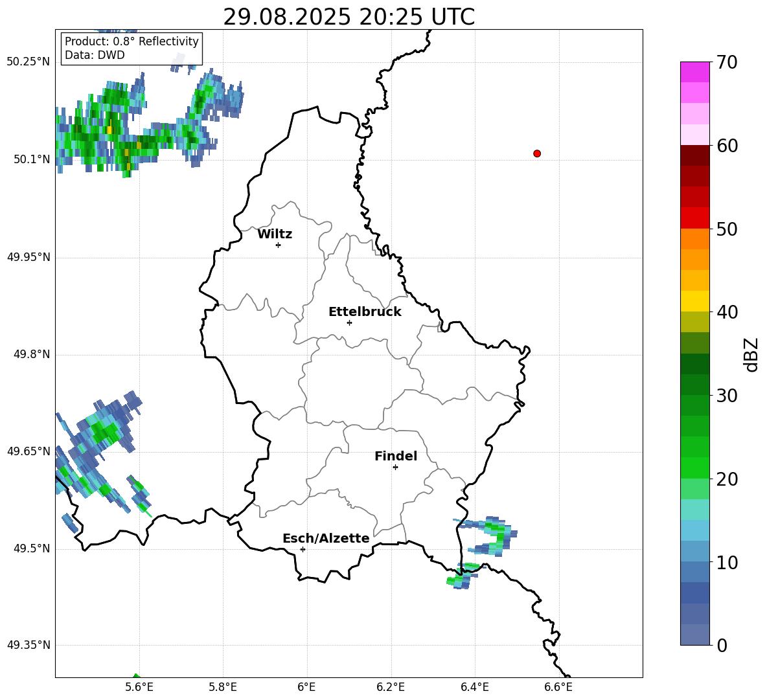Click the 60 value on colorbar
Viewport: 767px width, 700px height.
[x=727, y=146]
